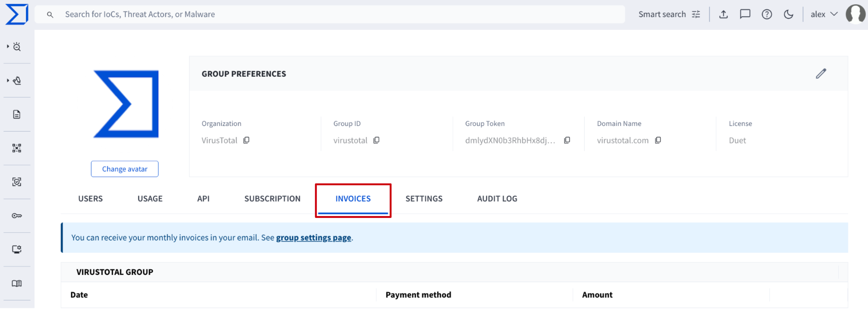
Task: Open the chat feedback icon
Action: coord(745,14)
